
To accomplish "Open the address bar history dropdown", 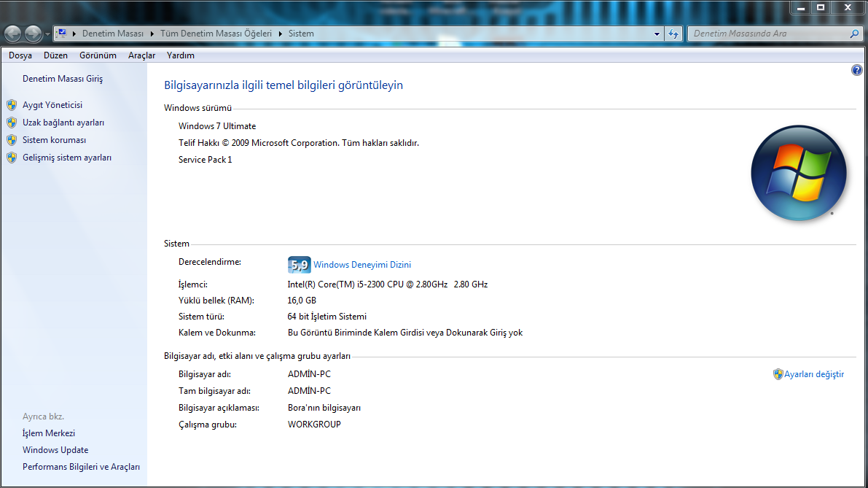I will click(x=657, y=34).
